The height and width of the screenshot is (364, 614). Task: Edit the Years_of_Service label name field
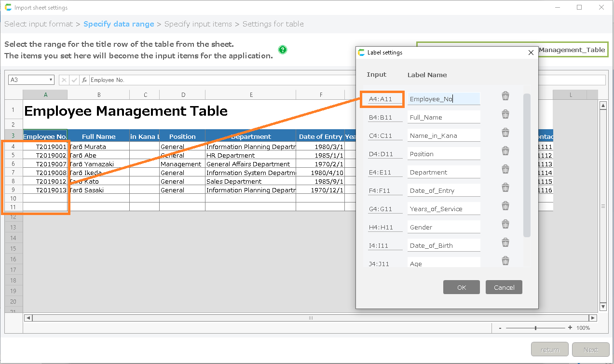(x=444, y=209)
